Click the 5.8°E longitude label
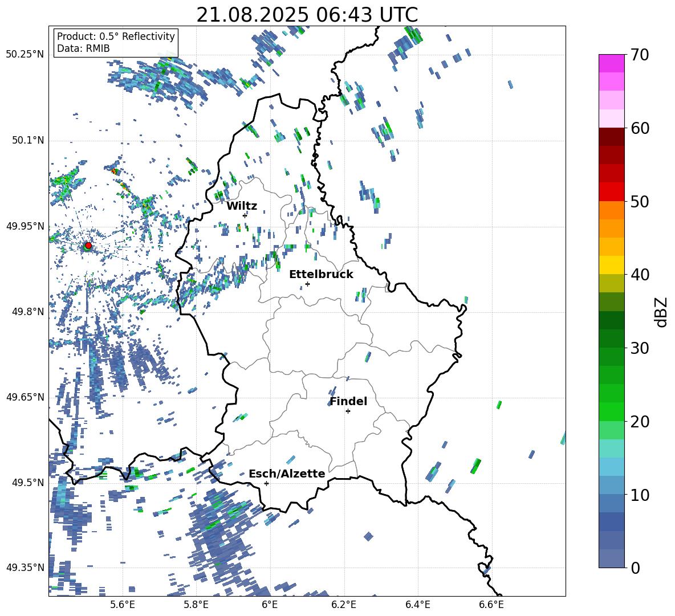Screen dimensions: 675x616 196,605
